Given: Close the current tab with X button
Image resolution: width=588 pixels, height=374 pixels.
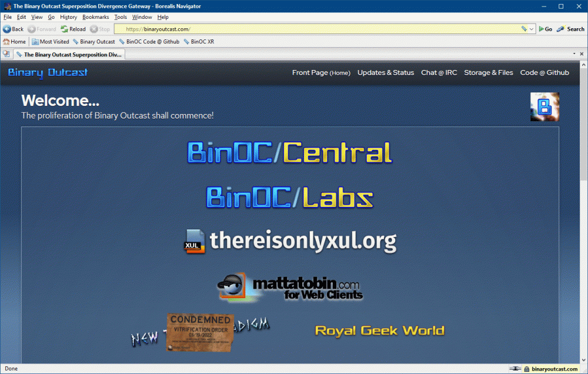Looking at the screenshot, I should pyautogui.click(x=582, y=54).
